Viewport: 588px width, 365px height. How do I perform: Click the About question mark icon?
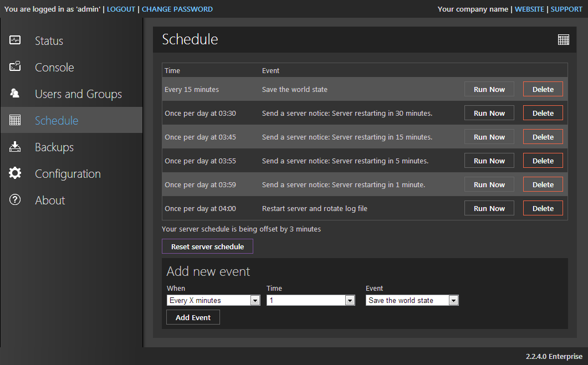coord(15,200)
